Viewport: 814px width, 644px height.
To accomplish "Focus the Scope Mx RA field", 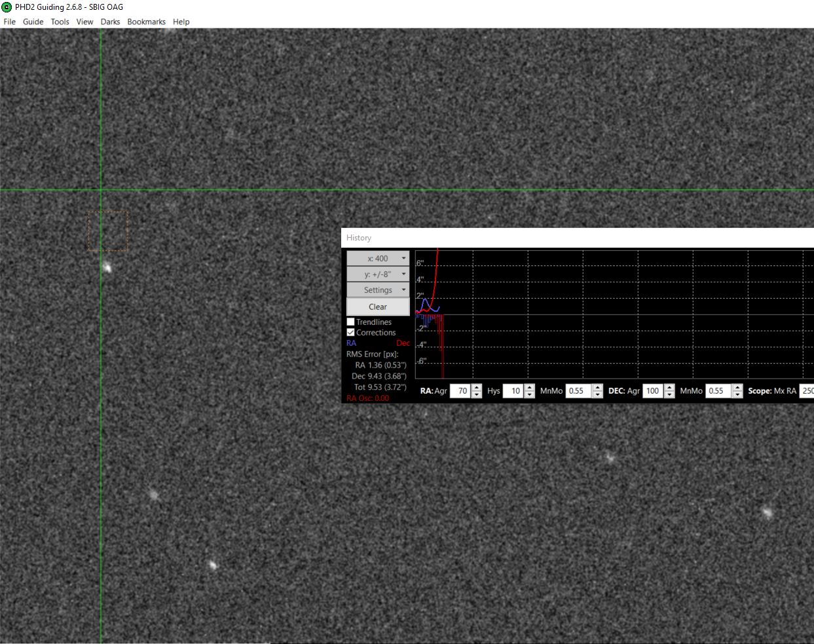I will (807, 391).
